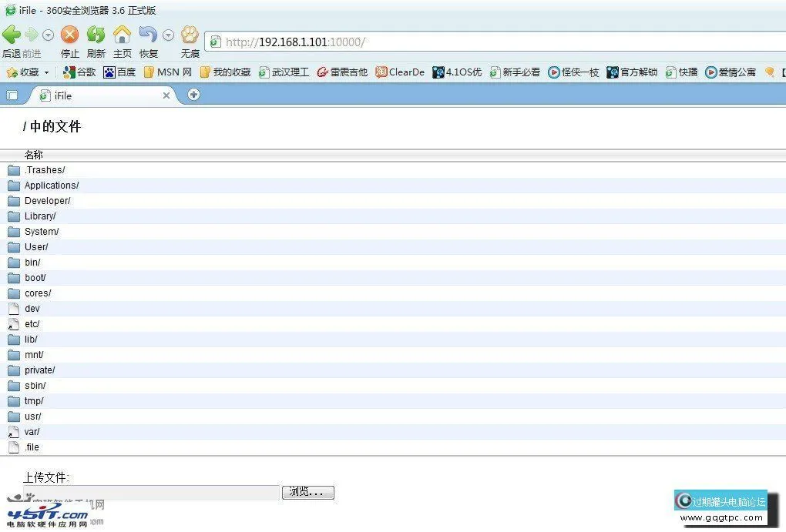
Task: Select the iFile browser tab
Action: (100, 95)
